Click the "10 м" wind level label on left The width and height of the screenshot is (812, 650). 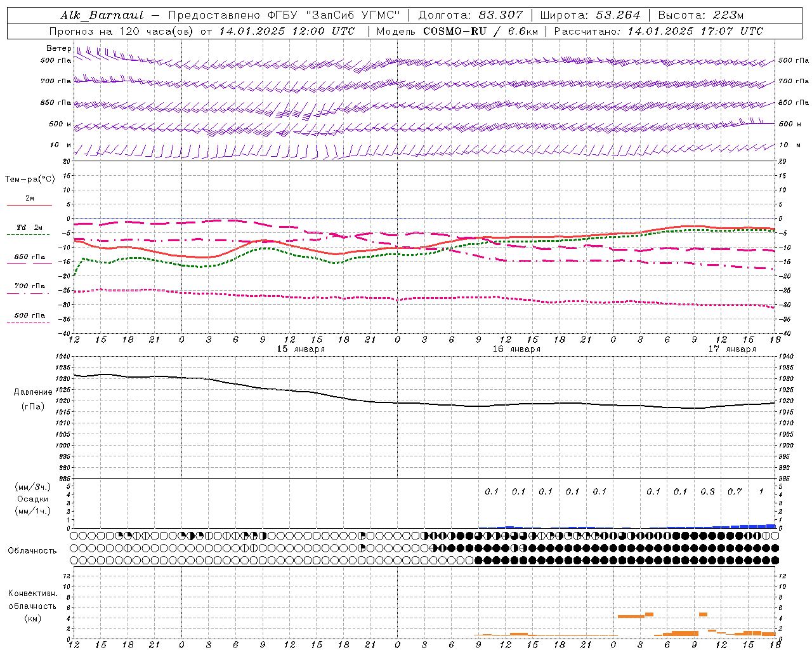[62, 145]
